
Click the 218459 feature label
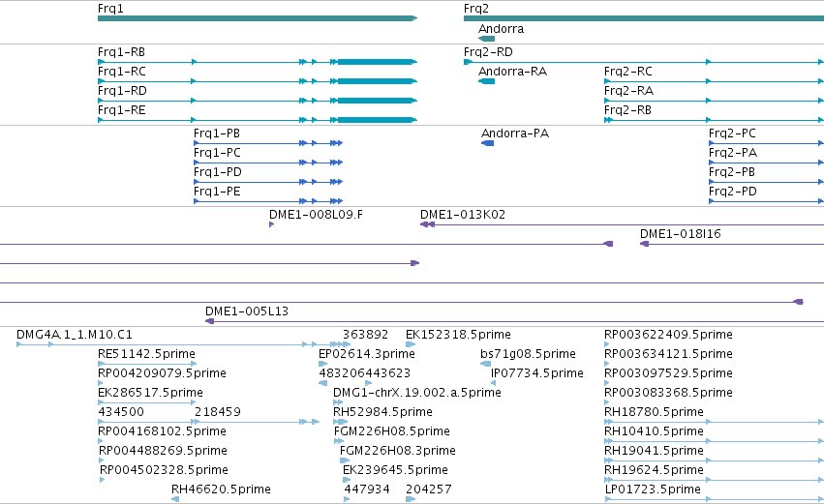pyautogui.click(x=218, y=412)
